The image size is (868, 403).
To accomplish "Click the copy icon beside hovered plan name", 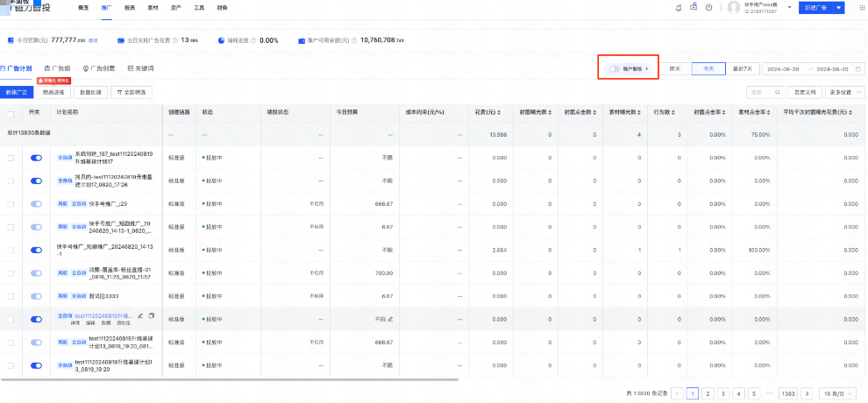I will coord(151,315).
